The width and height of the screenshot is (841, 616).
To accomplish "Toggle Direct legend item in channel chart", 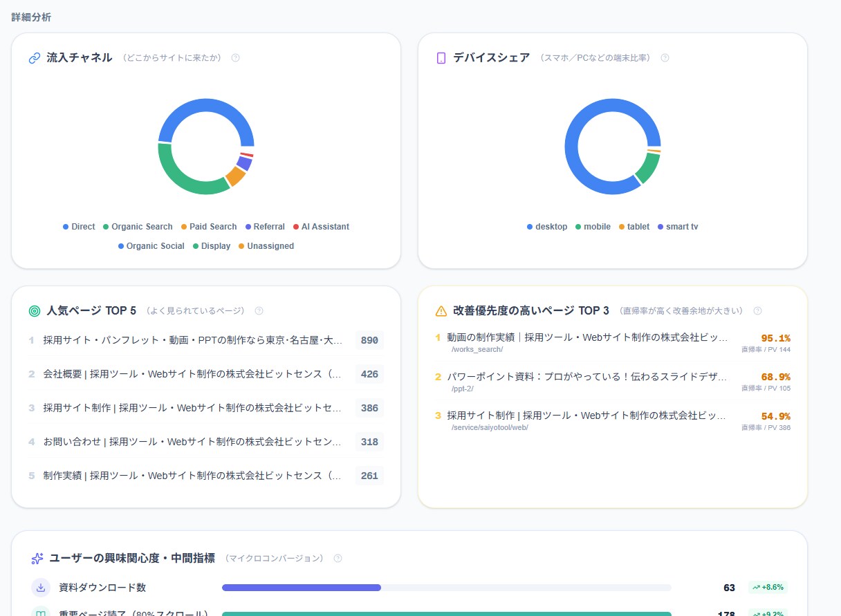I will click(79, 227).
